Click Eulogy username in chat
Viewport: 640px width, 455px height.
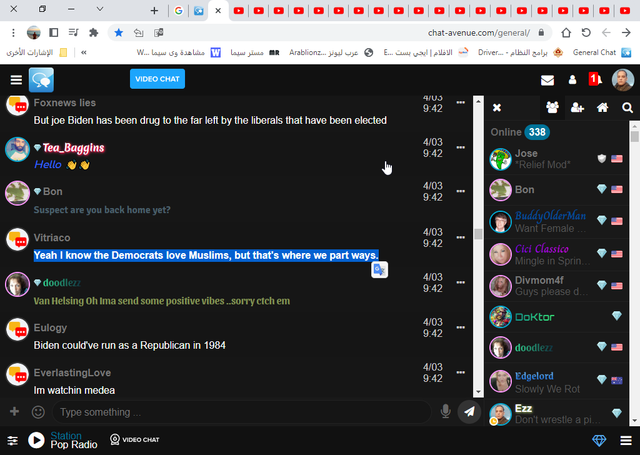point(50,328)
